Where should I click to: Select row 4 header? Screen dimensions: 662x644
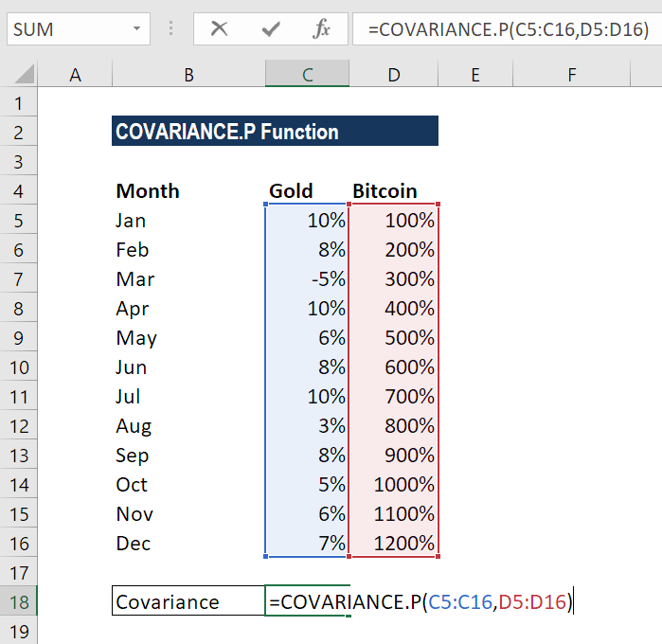pos(19,191)
